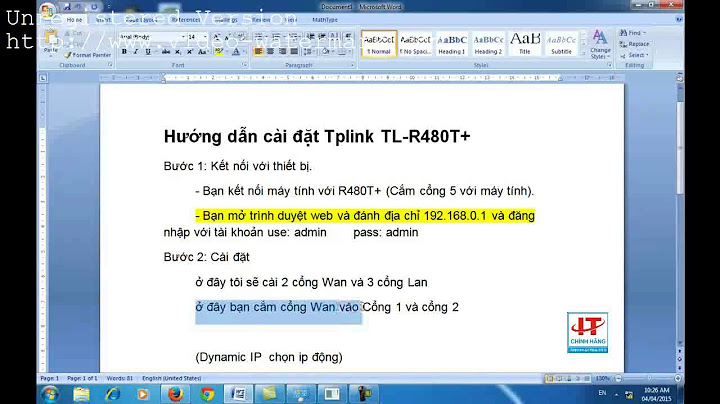Click the Change Case button
720x404 pixels.
point(202,52)
